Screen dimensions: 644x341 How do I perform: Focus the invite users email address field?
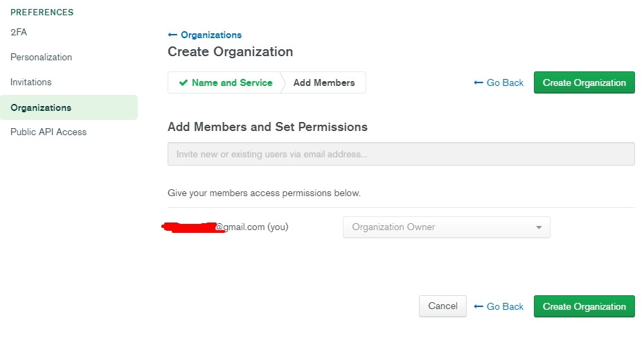tap(401, 154)
